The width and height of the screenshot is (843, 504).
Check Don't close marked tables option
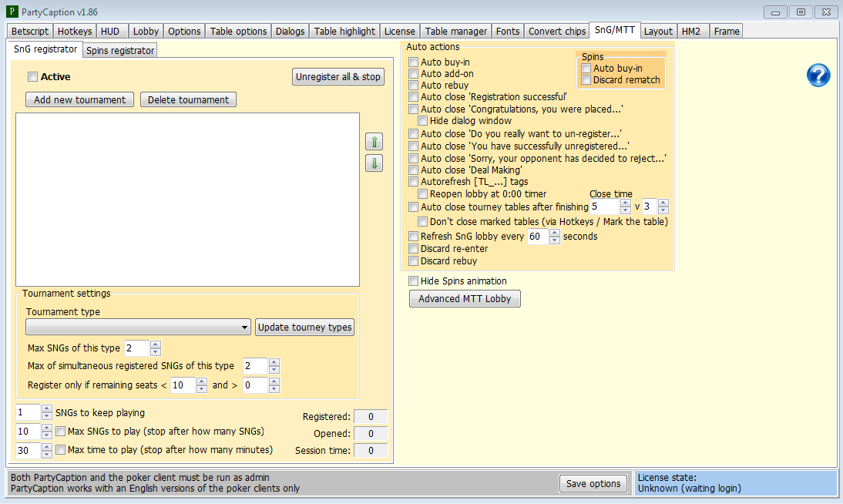(422, 222)
